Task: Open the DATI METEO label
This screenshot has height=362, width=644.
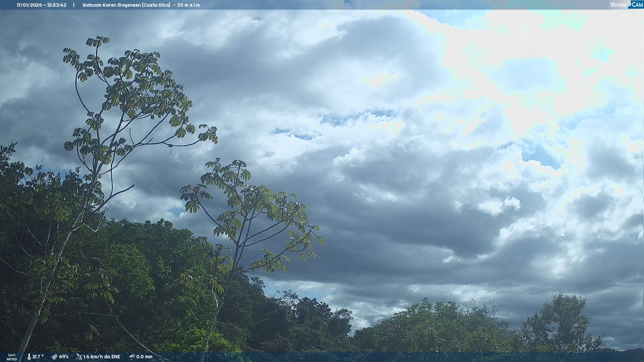Action: pyautogui.click(x=12, y=357)
